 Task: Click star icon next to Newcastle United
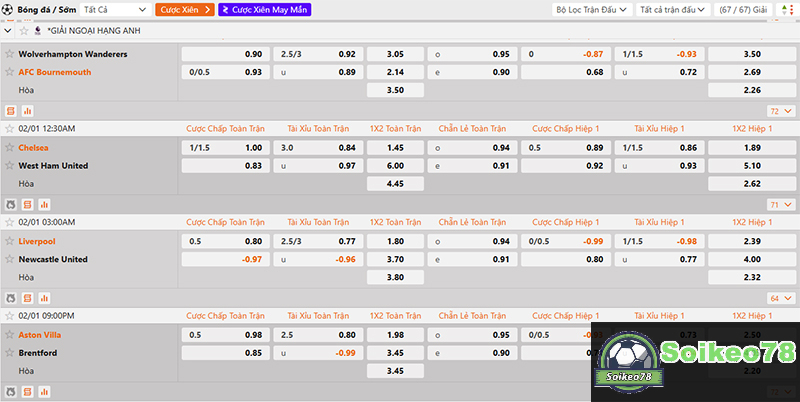[x=10, y=259]
